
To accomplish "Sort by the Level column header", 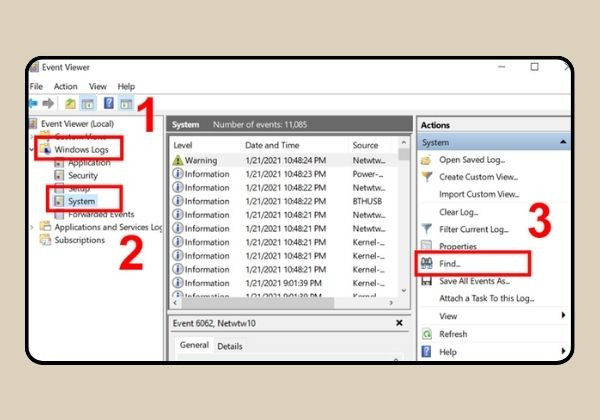I will click(183, 145).
